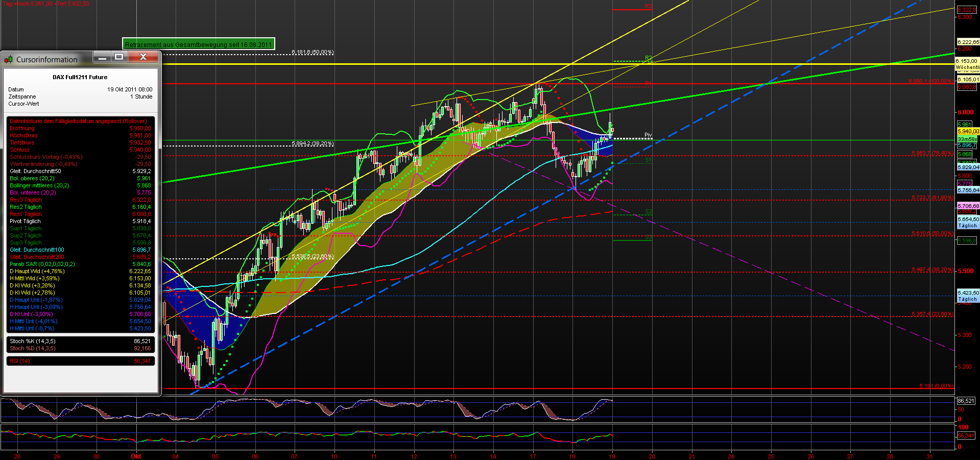Click the candlestick icon in Cursorinformation title bar
This screenshot has height=460, width=980.
pyautogui.click(x=8, y=59)
